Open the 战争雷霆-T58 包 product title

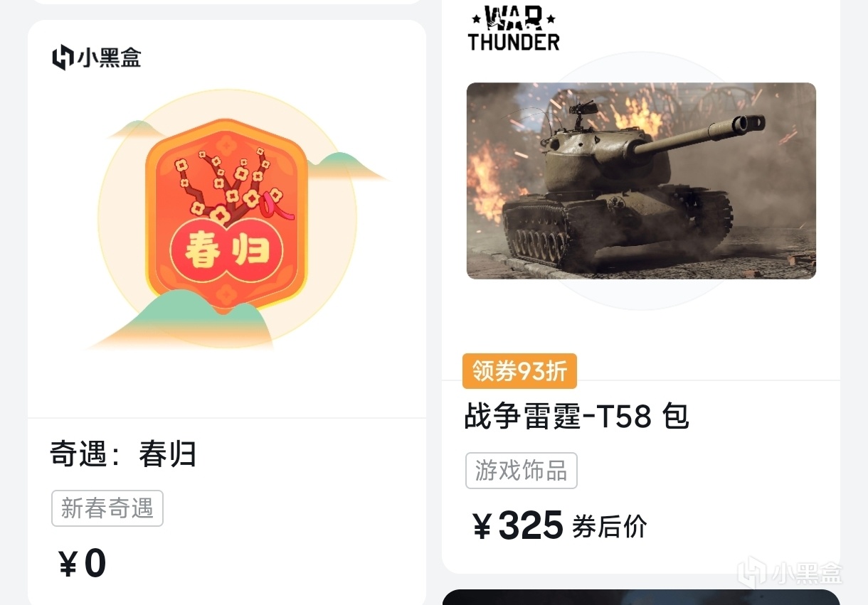(576, 417)
